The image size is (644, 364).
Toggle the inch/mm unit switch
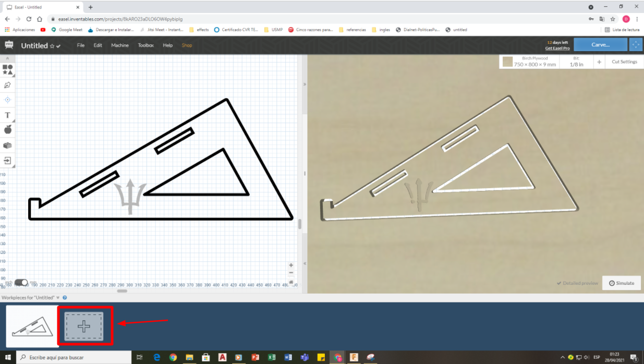pos(21,283)
